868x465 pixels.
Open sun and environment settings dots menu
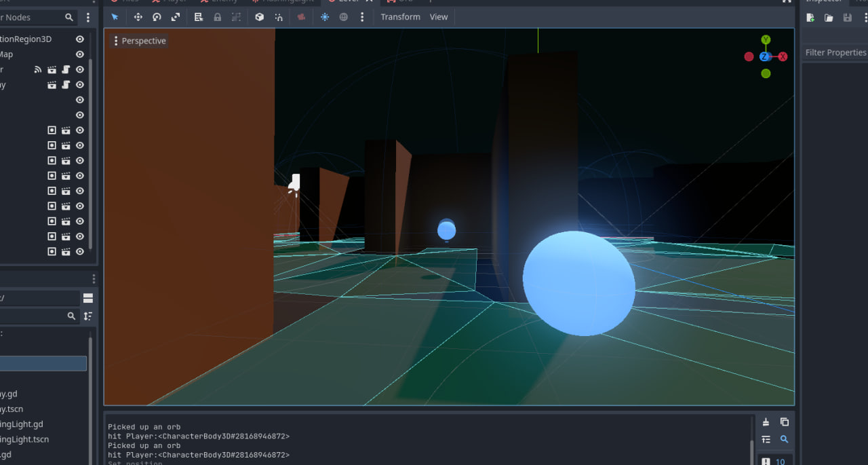[x=362, y=17]
